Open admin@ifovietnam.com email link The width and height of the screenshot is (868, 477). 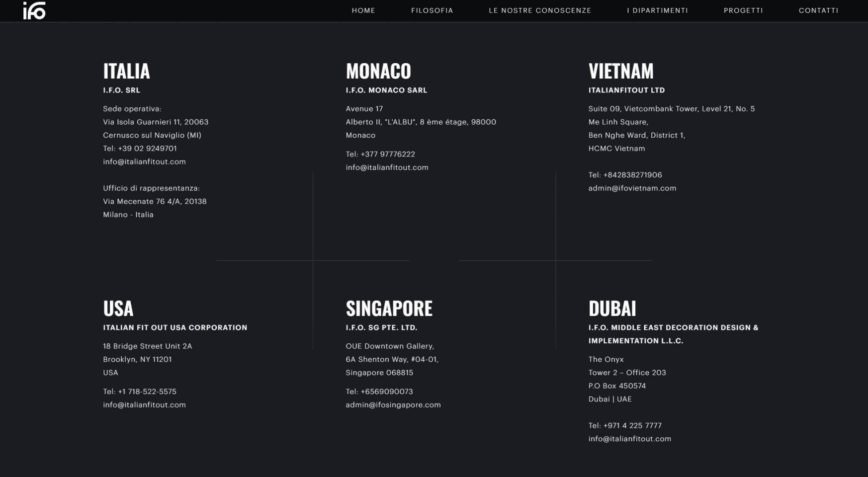632,188
